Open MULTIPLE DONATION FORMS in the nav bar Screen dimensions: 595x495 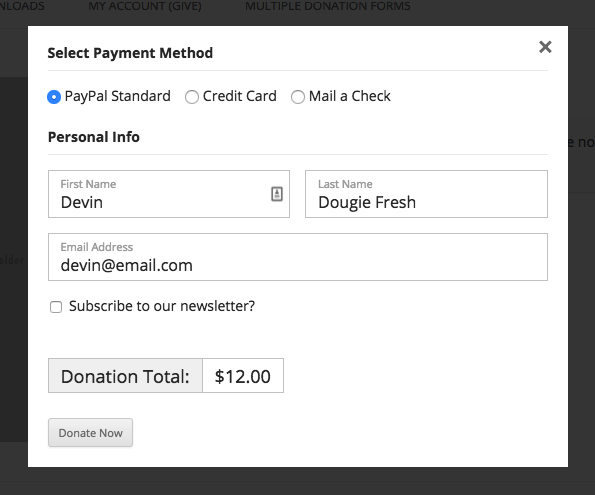[x=328, y=6]
